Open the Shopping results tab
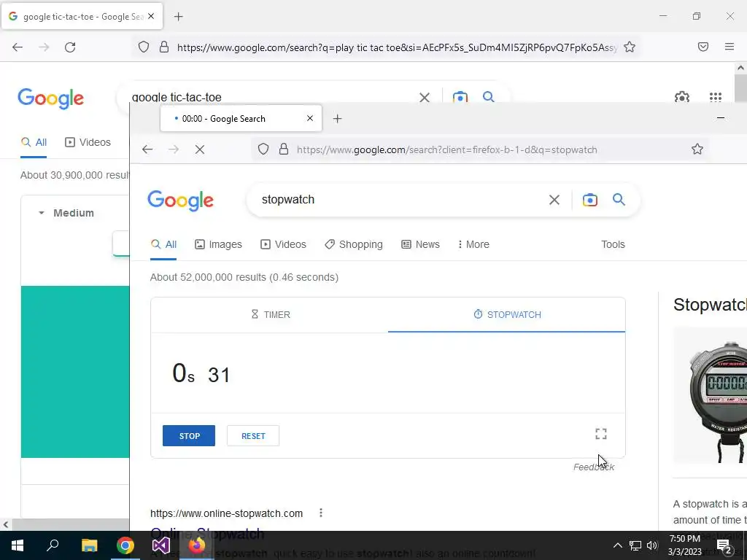The height and width of the screenshot is (560, 747). pyautogui.click(x=354, y=244)
